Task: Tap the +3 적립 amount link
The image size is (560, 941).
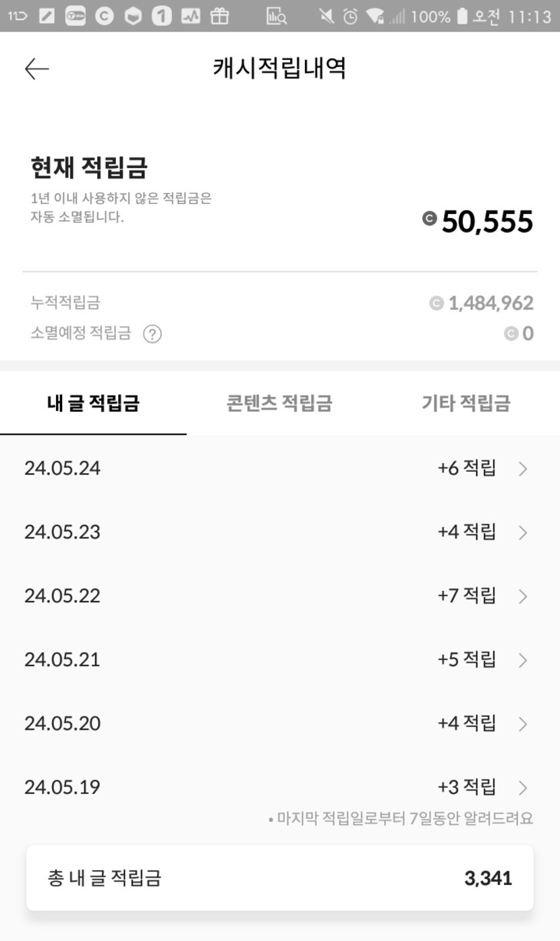Action: pyautogui.click(x=466, y=787)
